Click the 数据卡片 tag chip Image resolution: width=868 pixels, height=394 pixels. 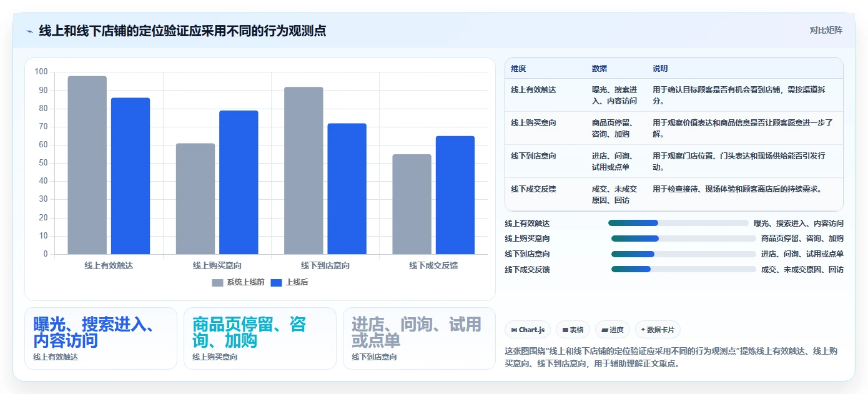pos(658,330)
